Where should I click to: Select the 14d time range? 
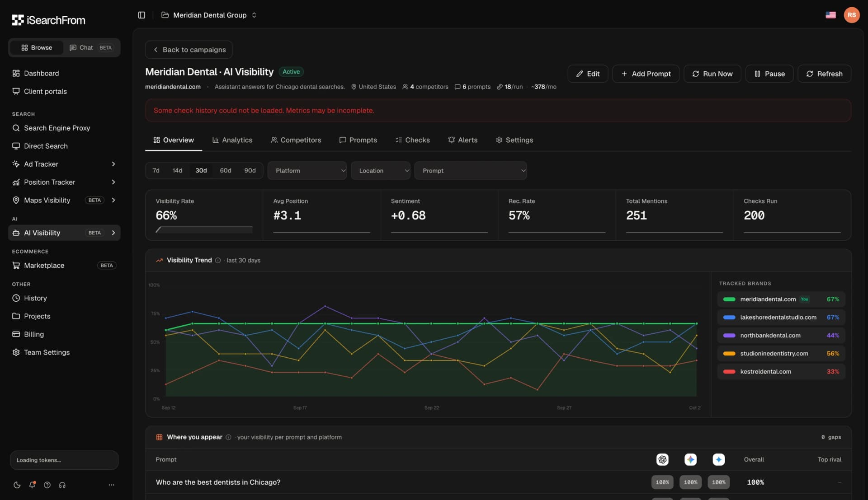(x=177, y=170)
